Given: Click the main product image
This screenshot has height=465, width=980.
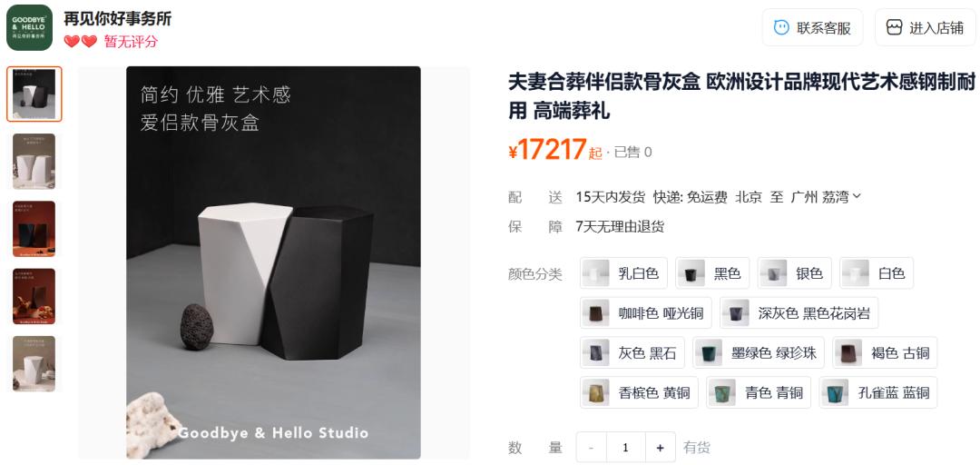Looking at the screenshot, I should (273, 262).
